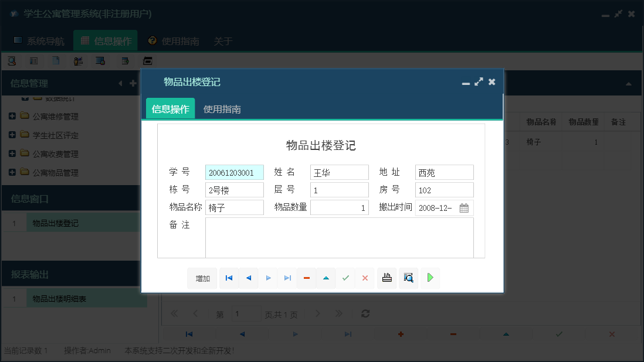Open the print tool in the dialog toolbar
644x362 pixels.
(x=387, y=278)
